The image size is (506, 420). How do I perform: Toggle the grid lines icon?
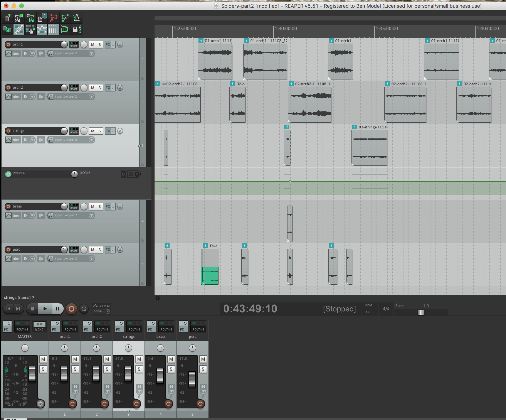(54, 30)
